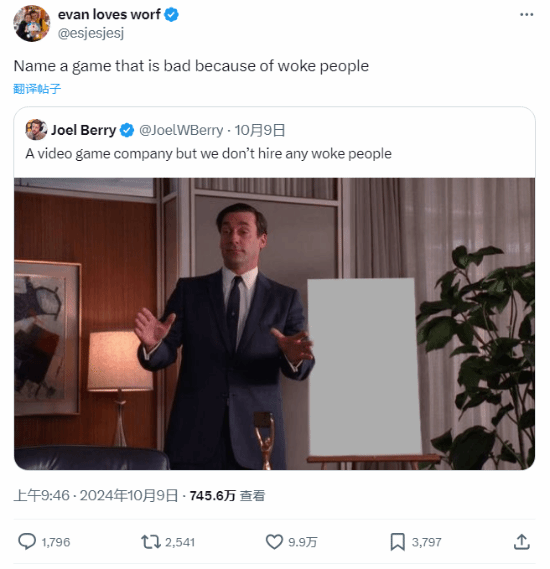The width and height of the screenshot is (550, 569).
Task: Open the quoted post's 10月9日 date
Action: pyautogui.click(x=260, y=130)
